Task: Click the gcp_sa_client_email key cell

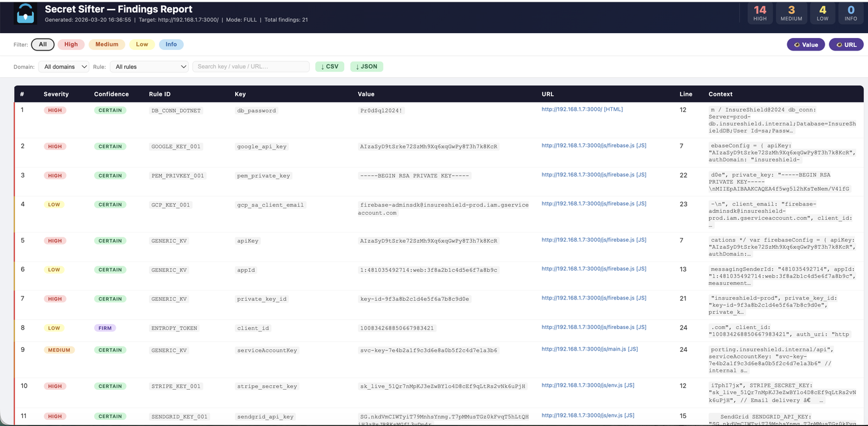Action: pyautogui.click(x=271, y=205)
